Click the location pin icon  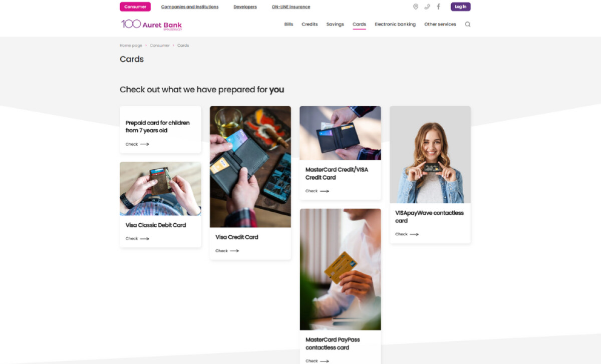pyautogui.click(x=415, y=7)
